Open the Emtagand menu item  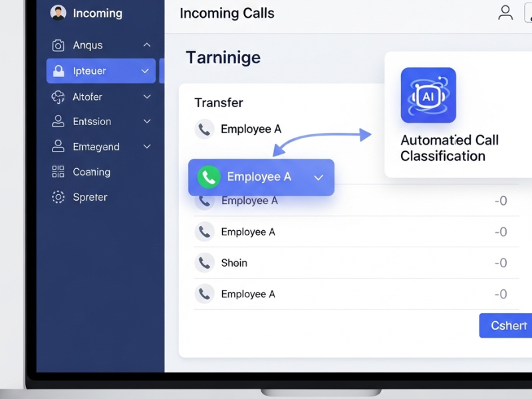point(101,146)
